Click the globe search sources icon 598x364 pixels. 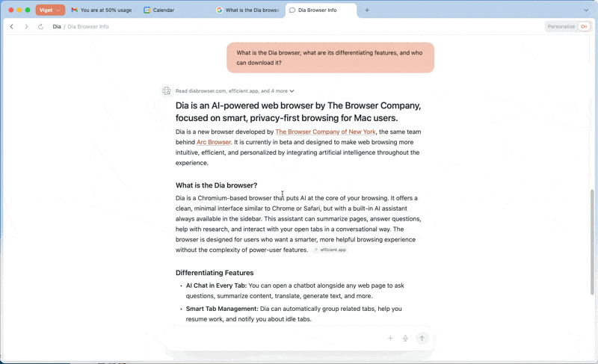click(167, 90)
